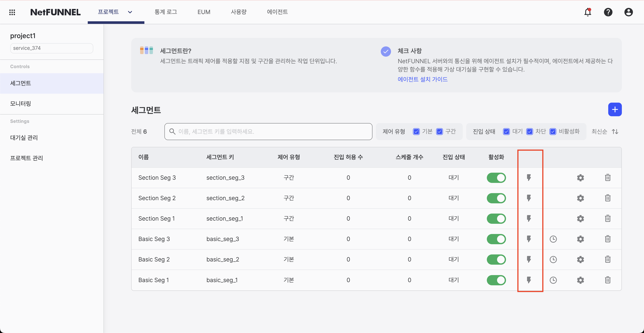
Task: Open the help question mark icon
Action: (608, 12)
